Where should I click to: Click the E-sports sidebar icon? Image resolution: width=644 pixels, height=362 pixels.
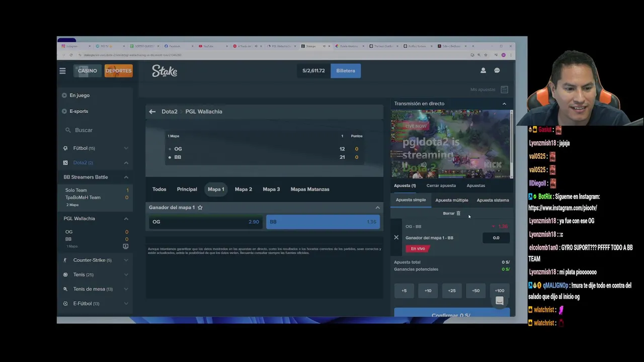[64, 111]
